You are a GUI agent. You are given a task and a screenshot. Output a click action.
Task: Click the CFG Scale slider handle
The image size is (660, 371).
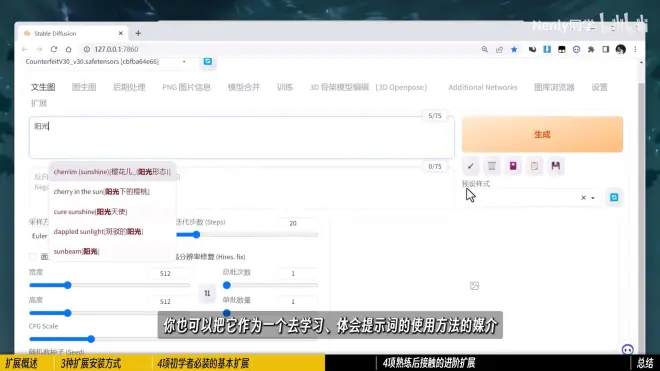(91, 339)
